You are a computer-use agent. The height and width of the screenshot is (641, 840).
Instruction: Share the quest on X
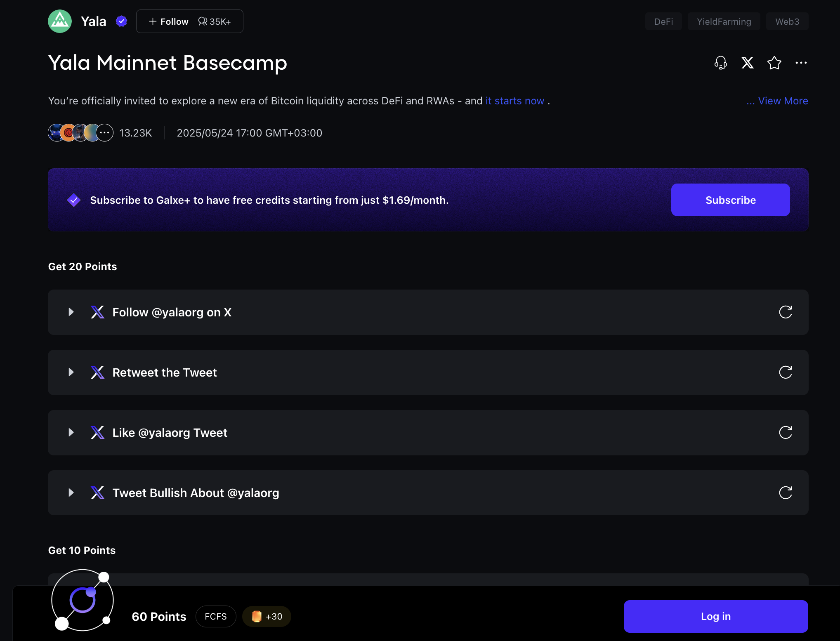click(747, 63)
